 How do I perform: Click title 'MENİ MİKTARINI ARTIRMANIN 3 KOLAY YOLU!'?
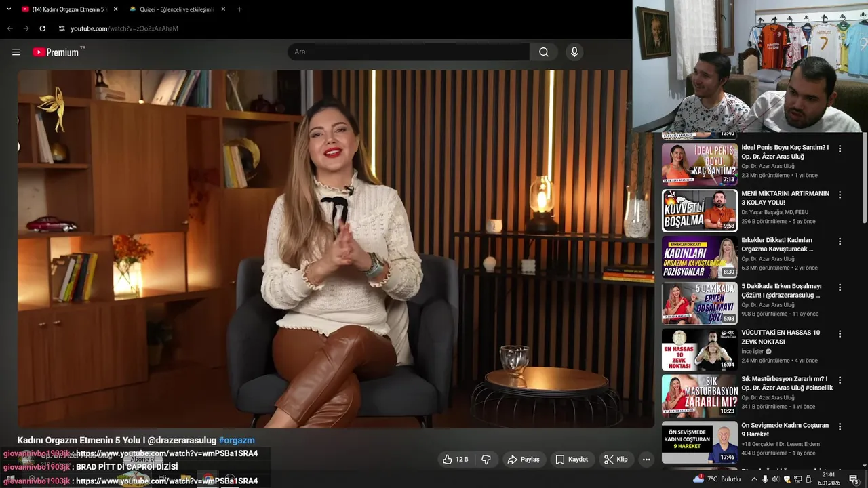785,198
